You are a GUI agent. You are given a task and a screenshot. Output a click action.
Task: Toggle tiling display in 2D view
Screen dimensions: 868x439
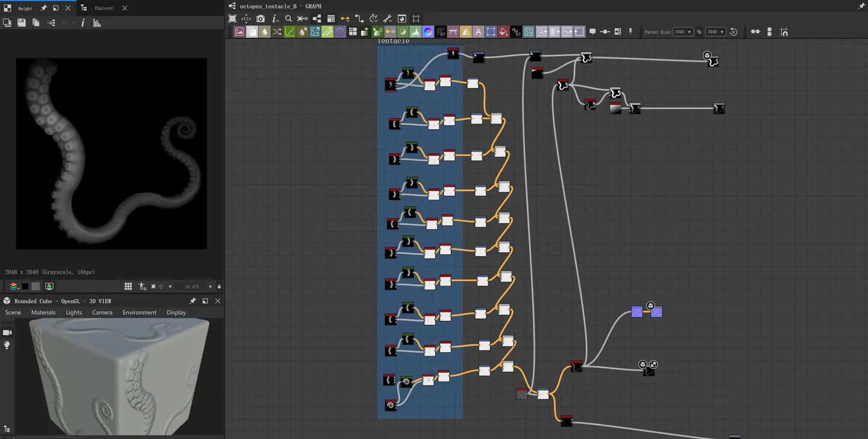coord(128,286)
